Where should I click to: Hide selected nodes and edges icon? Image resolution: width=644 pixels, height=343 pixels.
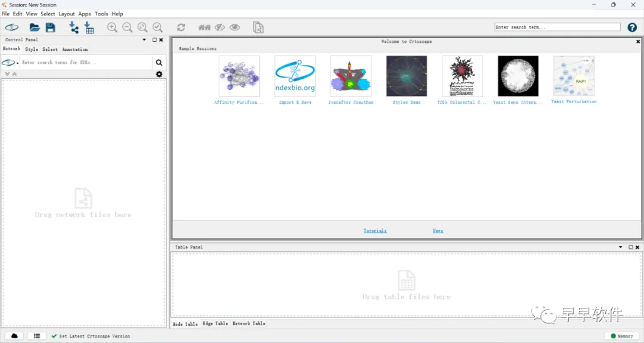click(219, 27)
